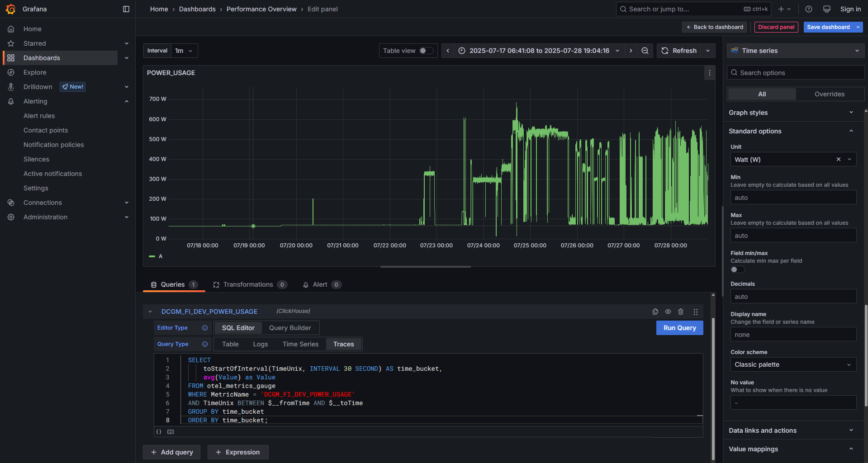Open the help question mark icon
Image resolution: width=868 pixels, height=463 pixels.
[x=809, y=9]
